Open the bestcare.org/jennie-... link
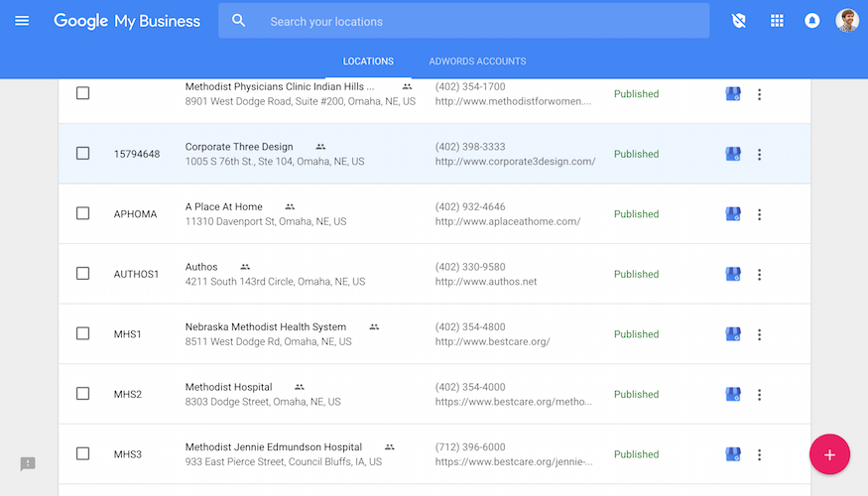 pyautogui.click(x=514, y=461)
